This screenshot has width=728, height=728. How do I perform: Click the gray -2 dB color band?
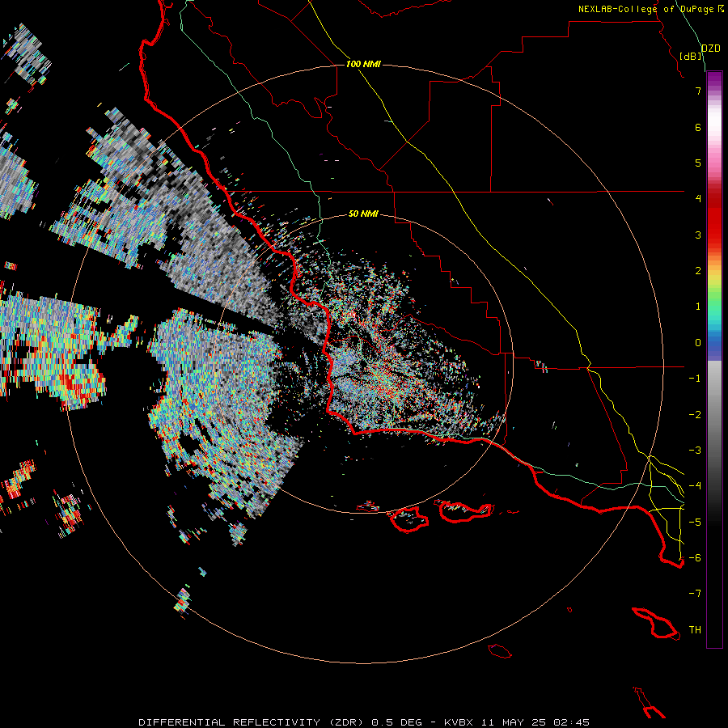coord(714,415)
